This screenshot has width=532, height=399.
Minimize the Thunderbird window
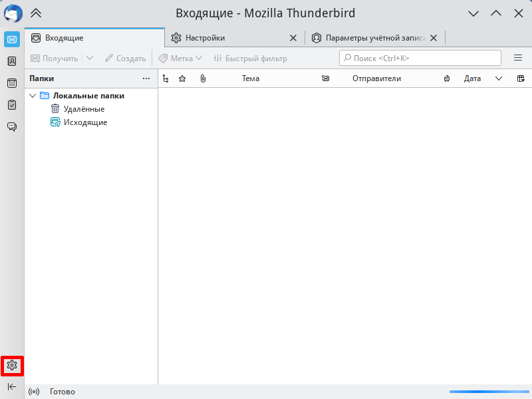pos(473,13)
